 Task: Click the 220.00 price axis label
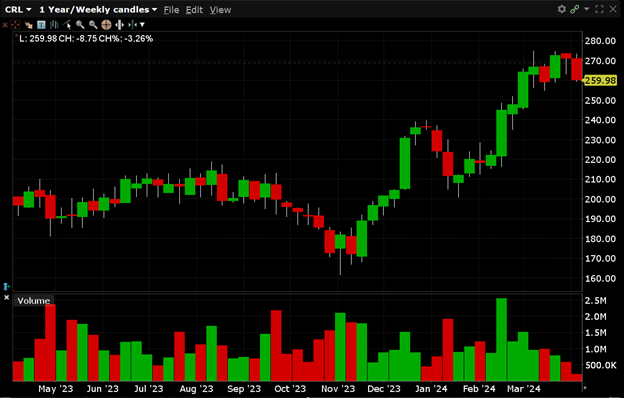coord(600,160)
